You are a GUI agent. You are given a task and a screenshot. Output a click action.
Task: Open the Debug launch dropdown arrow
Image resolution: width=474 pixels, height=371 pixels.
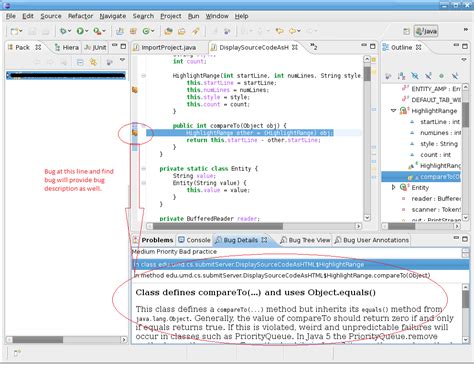69,31
